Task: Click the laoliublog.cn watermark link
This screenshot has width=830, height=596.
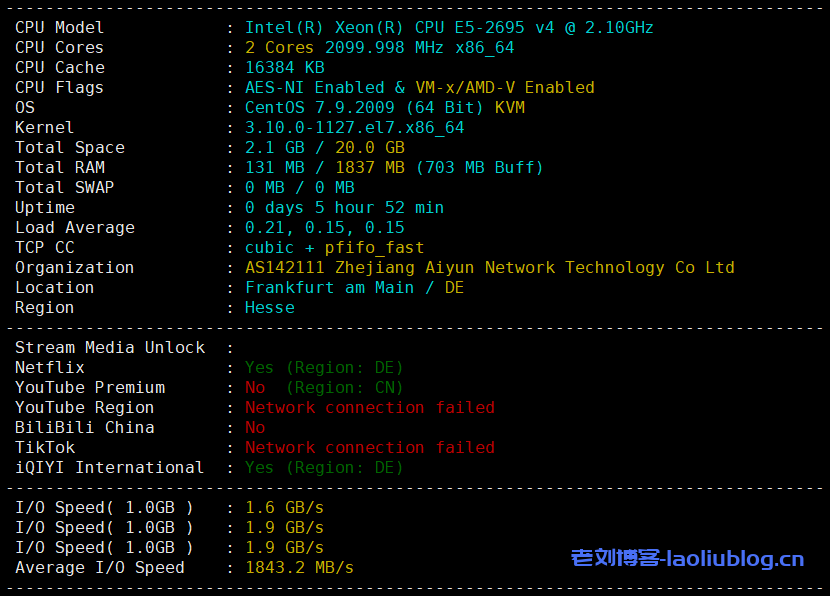Action: coord(687,559)
